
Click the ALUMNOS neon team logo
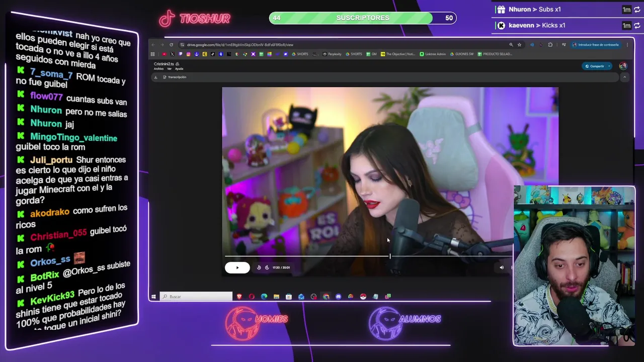[405, 323]
